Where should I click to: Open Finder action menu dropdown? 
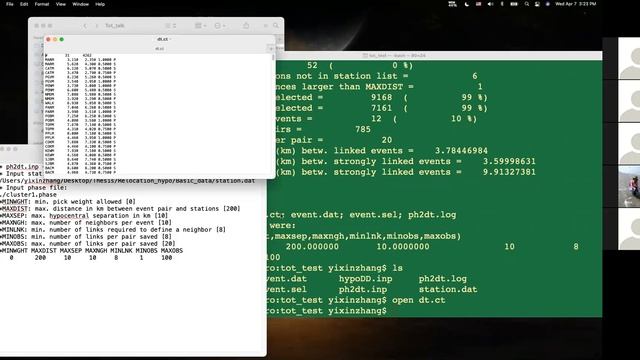[221, 26]
